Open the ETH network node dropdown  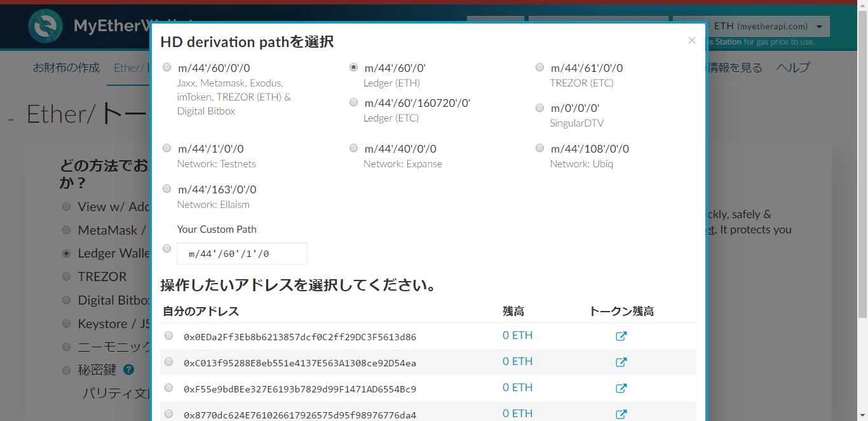751,26
